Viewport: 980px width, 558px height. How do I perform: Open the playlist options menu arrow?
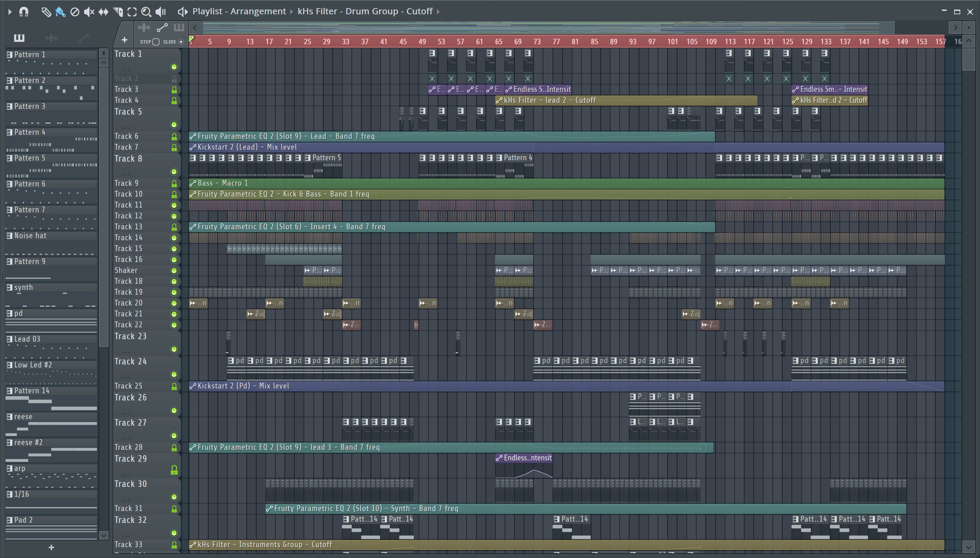click(10, 12)
